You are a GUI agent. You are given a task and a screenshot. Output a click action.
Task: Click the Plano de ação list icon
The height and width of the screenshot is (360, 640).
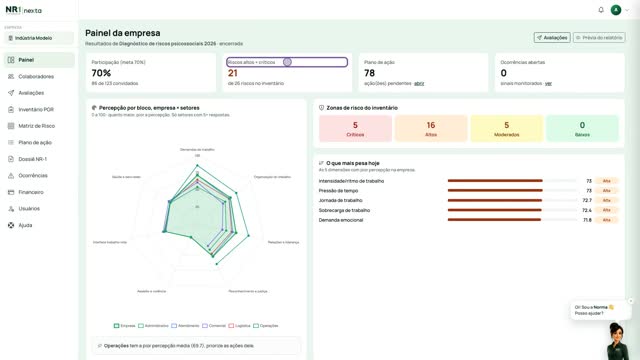point(11,142)
